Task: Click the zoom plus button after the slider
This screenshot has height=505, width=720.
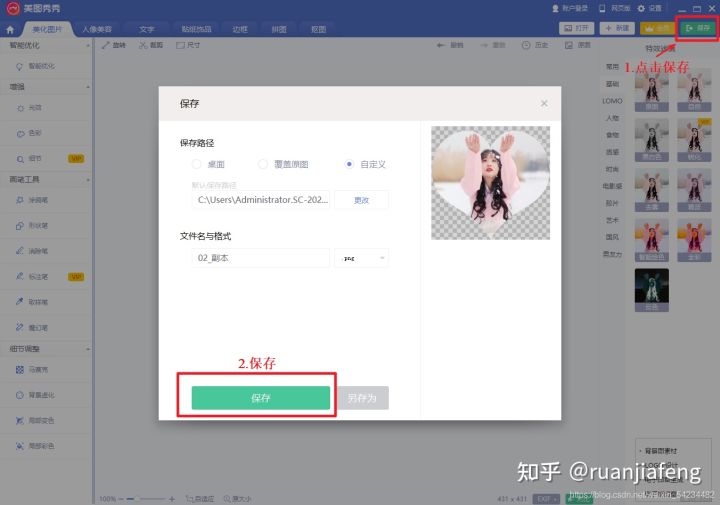Action: coord(172,499)
